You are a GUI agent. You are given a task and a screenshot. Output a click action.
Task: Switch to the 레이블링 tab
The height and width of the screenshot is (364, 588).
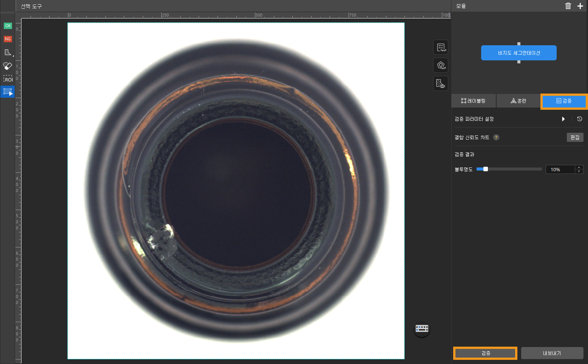pos(474,101)
